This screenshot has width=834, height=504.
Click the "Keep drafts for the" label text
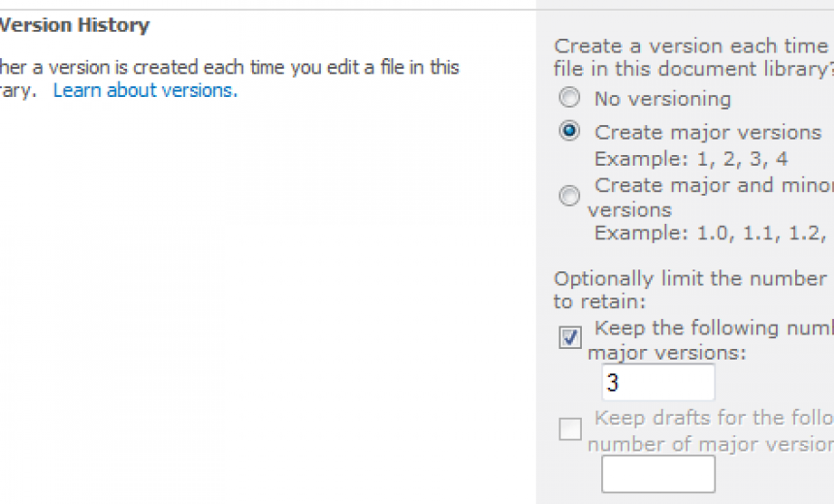(x=713, y=419)
